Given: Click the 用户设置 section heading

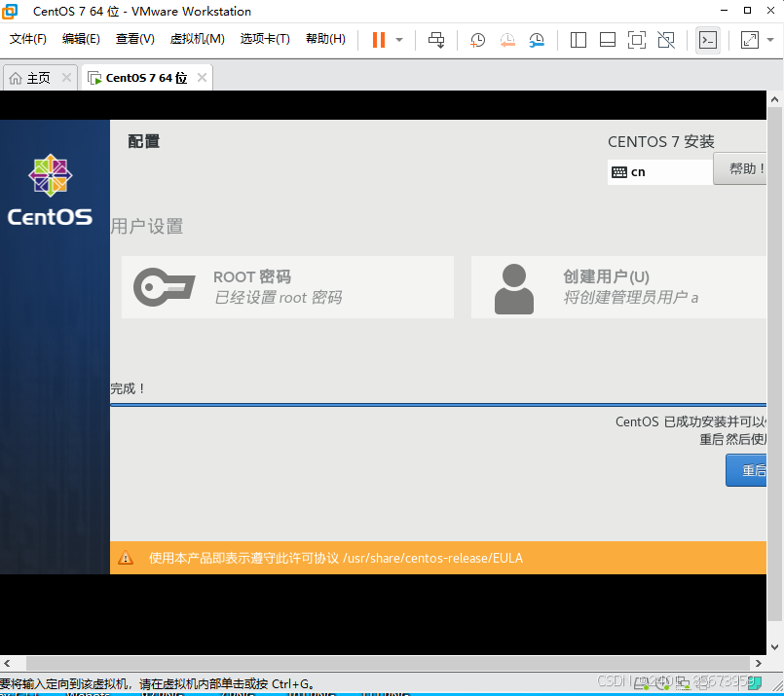Looking at the screenshot, I should pos(146,227).
